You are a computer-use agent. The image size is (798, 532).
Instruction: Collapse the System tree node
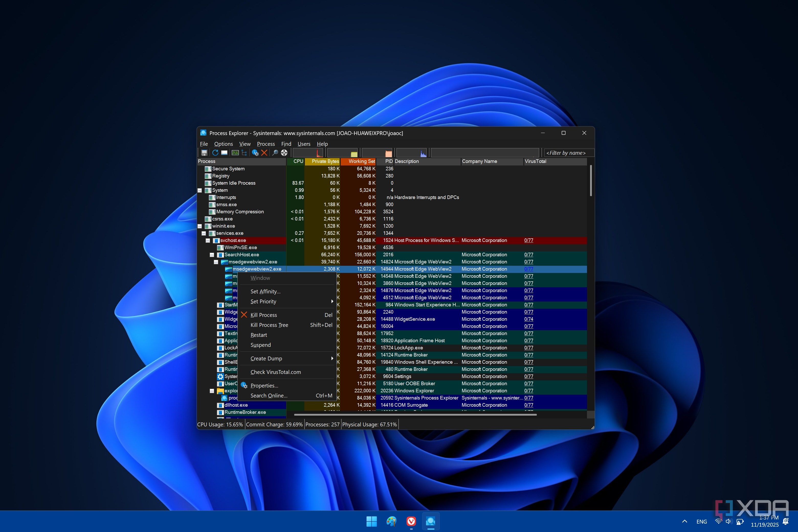[x=200, y=190]
